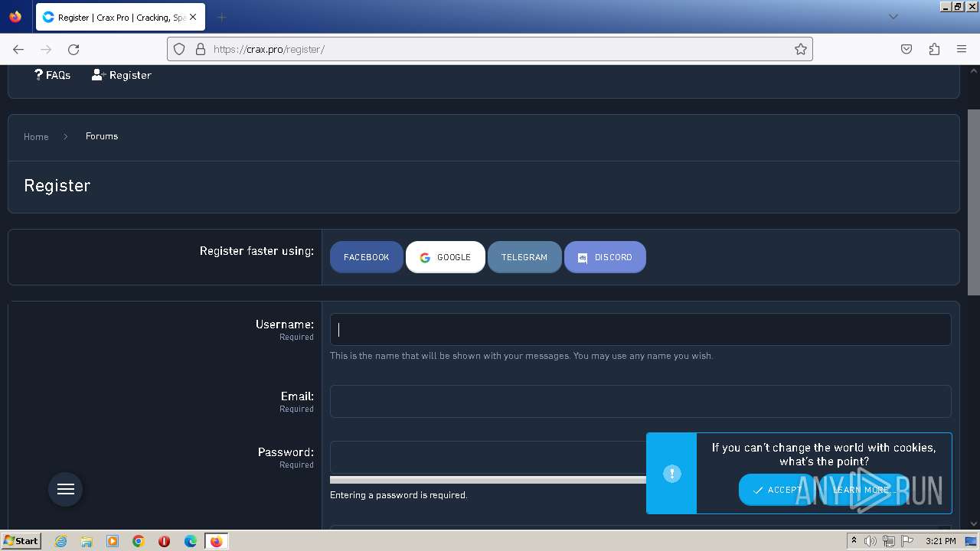Click the volume speaker tray icon
The width and height of the screenshot is (980, 551).
click(x=871, y=541)
